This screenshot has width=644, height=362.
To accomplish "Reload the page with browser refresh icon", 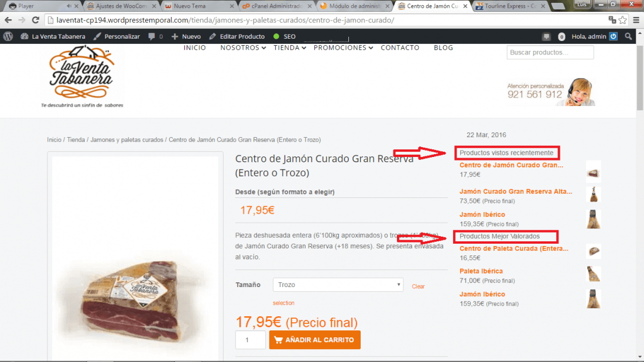I will click(x=36, y=20).
